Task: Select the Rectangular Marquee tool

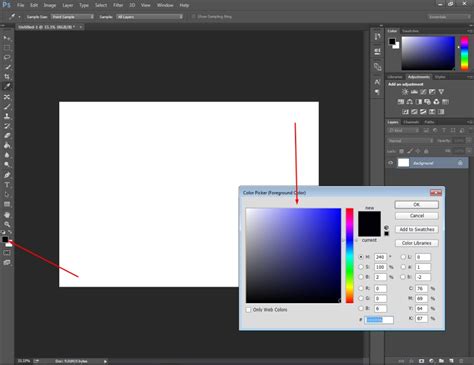Action: point(7,48)
